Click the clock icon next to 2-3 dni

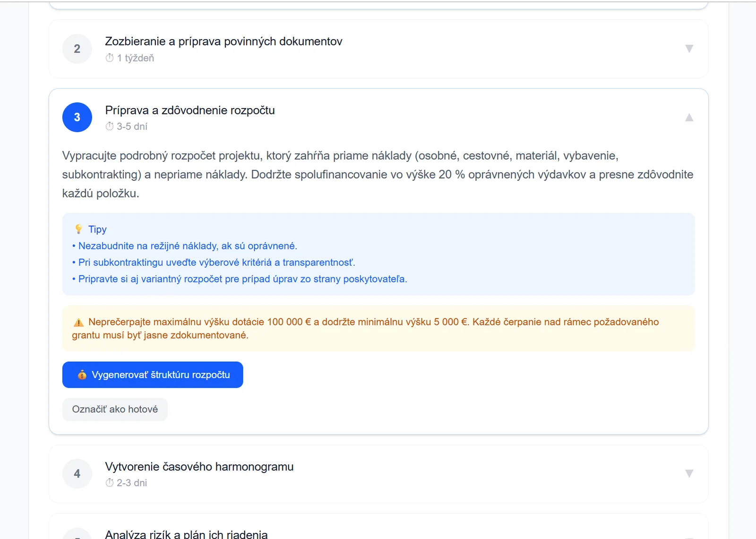coord(110,483)
